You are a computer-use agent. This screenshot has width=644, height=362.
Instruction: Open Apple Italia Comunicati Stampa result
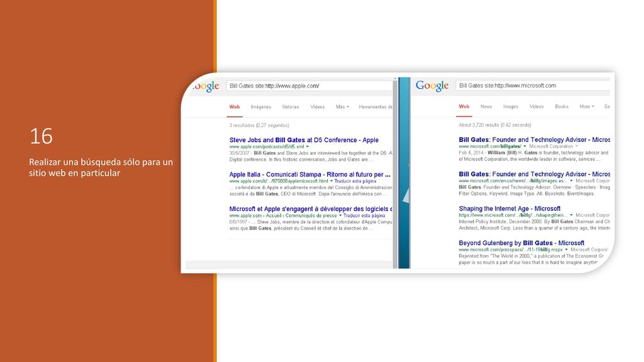pyautogui.click(x=309, y=175)
